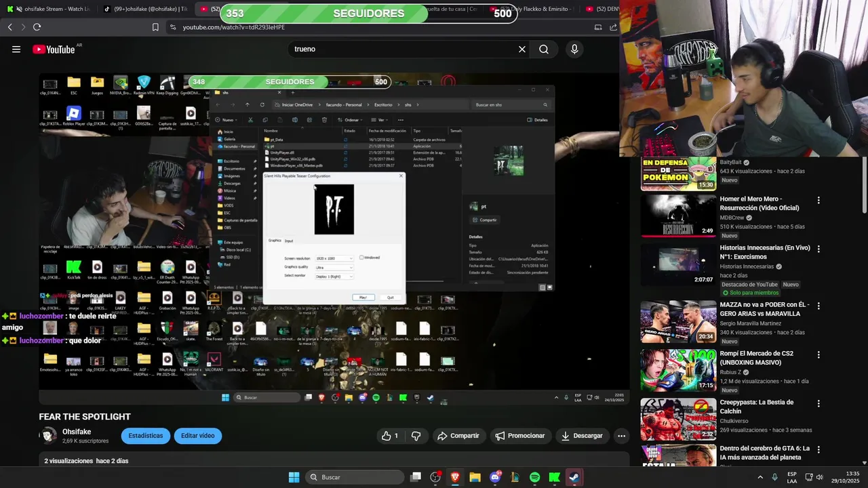868x488 pixels.
Task: Open more actions ellipsis under the video
Action: [x=621, y=436]
